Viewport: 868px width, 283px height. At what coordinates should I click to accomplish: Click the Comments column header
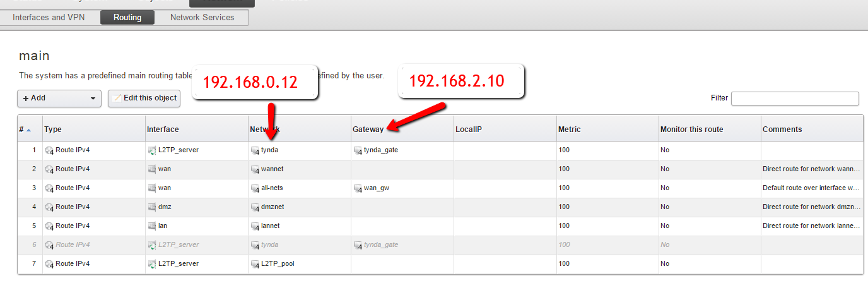pyautogui.click(x=782, y=129)
